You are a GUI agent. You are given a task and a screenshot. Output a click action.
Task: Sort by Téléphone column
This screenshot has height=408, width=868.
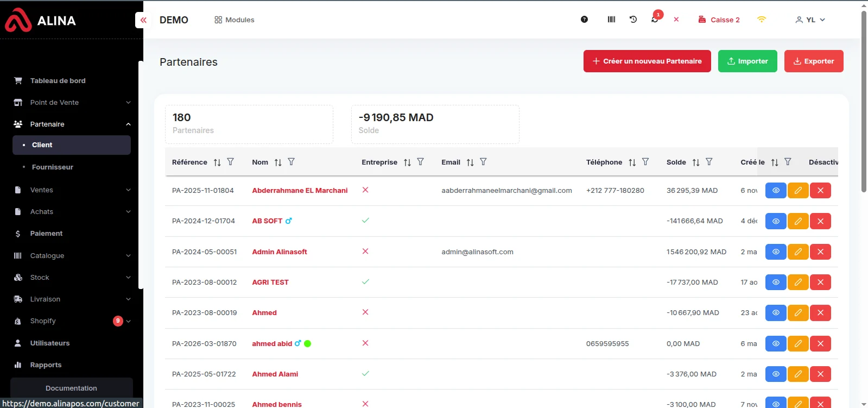point(632,162)
